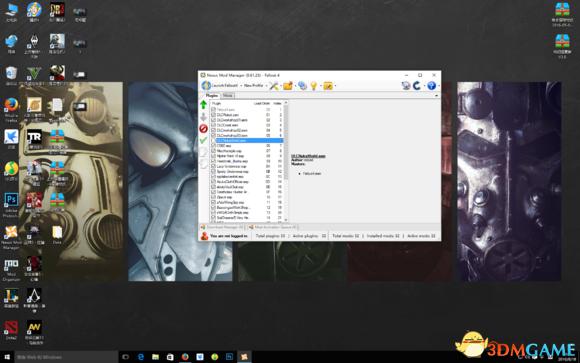Open the Download Manager bottom tab
The image size is (580, 363).
point(222,227)
